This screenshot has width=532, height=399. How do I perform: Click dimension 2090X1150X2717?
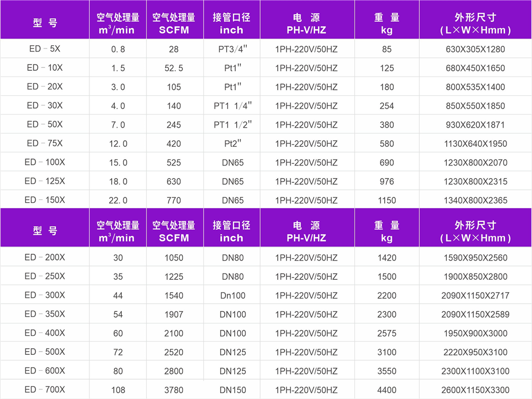coord(475,296)
